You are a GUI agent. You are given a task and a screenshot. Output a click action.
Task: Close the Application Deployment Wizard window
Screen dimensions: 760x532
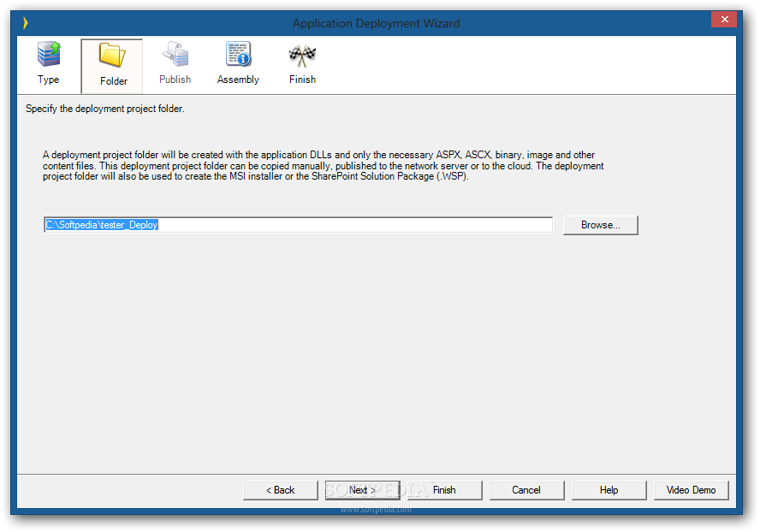[x=724, y=20]
